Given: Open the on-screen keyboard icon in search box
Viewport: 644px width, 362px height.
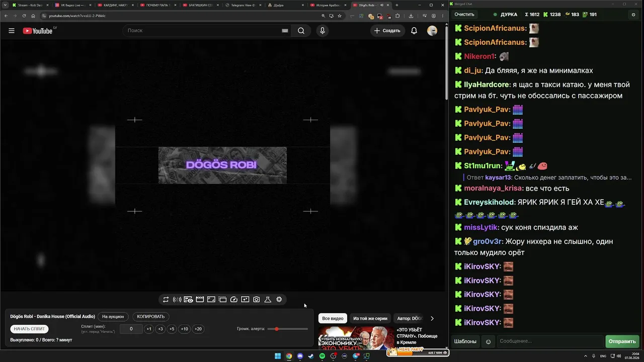Looking at the screenshot, I should pyautogui.click(x=285, y=31).
